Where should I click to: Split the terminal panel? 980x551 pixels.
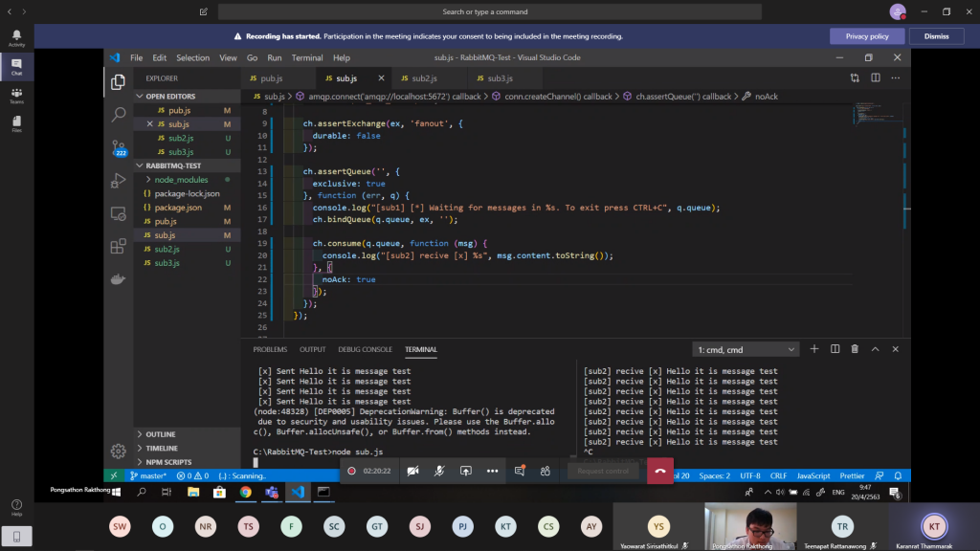pyautogui.click(x=835, y=349)
